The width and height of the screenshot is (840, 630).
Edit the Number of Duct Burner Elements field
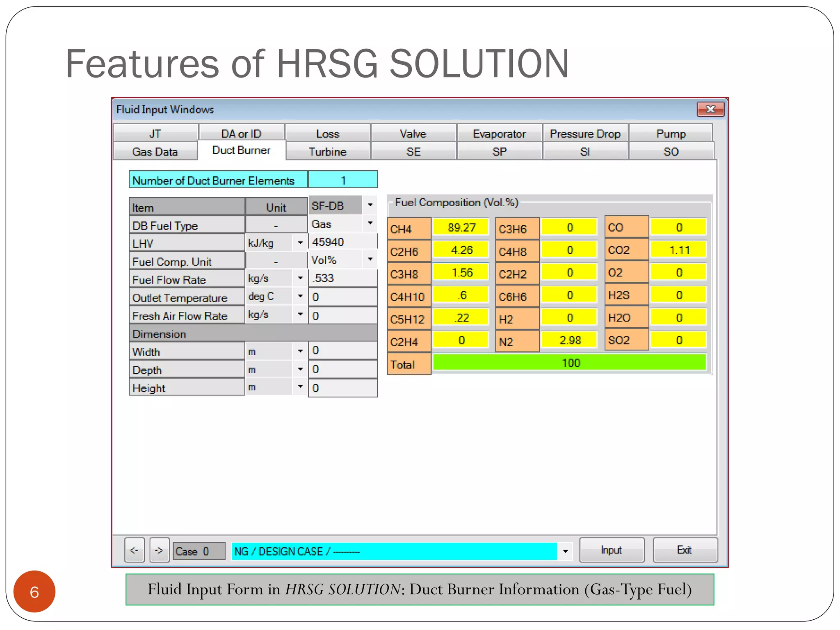[x=343, y=180]
